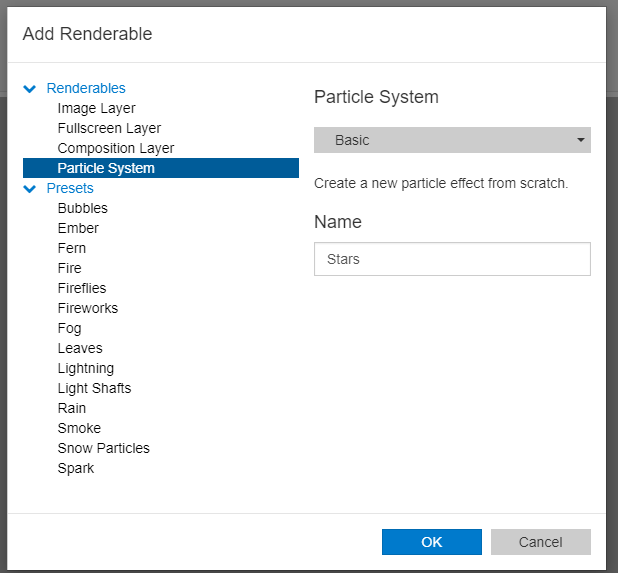
Task: Select the Snow Particles preset
Action: [103, 448]
